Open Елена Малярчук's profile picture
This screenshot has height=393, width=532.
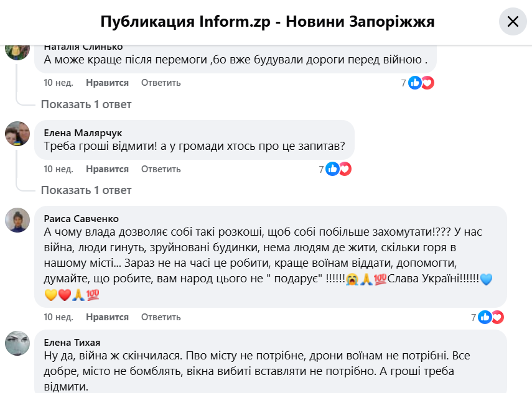[x=17, y=134]
